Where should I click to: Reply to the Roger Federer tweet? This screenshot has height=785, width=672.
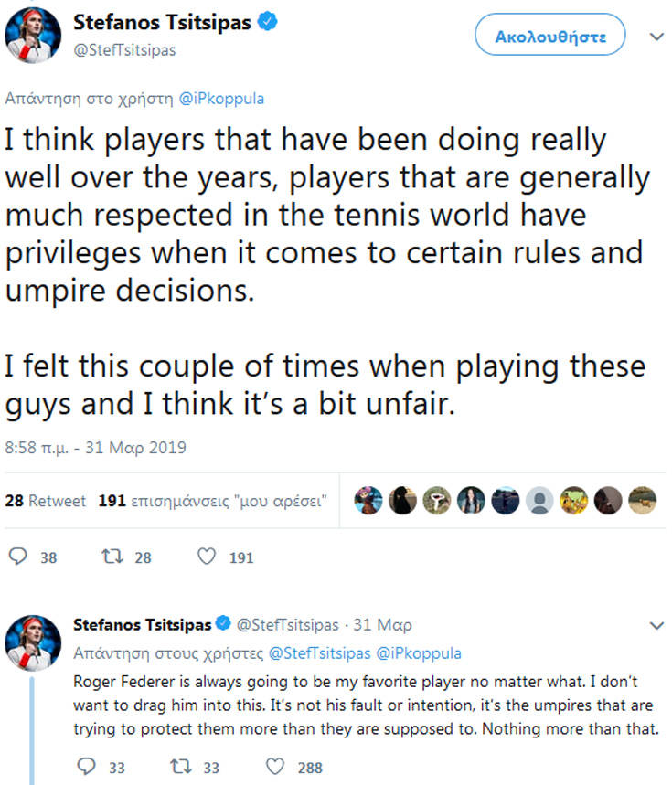tap(87, 767)
